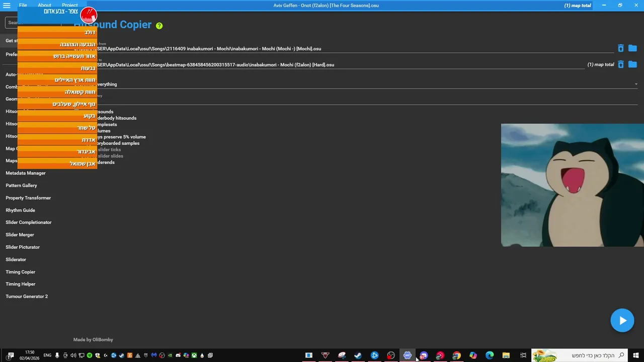The image size is (644, 362).
Task: Click the 'צופר - צבע אדום' alert header
Action: [x=60, y=11]
